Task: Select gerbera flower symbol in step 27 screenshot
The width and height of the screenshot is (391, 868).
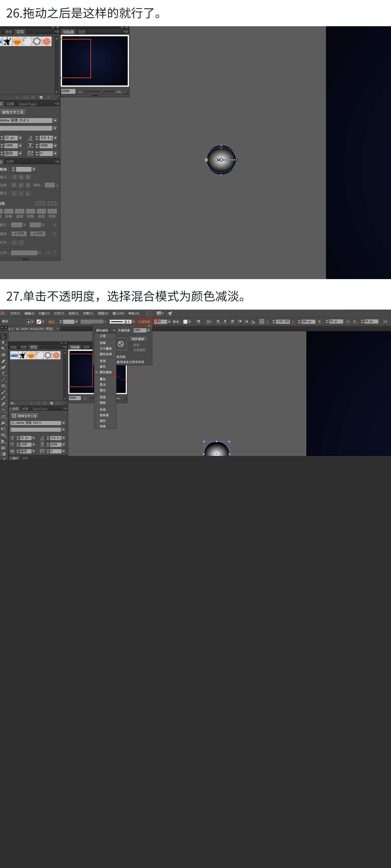Action: click(x=56, y=355)
